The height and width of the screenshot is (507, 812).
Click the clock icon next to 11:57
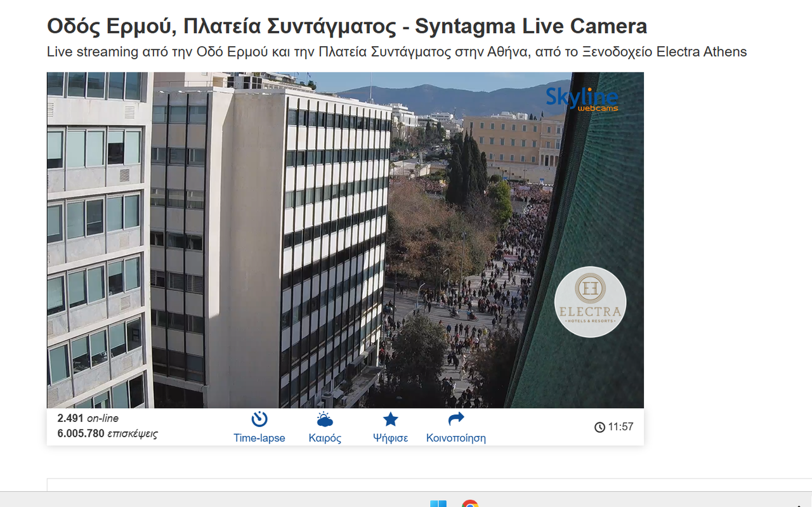pyautogui.click(x=599, y=426)
